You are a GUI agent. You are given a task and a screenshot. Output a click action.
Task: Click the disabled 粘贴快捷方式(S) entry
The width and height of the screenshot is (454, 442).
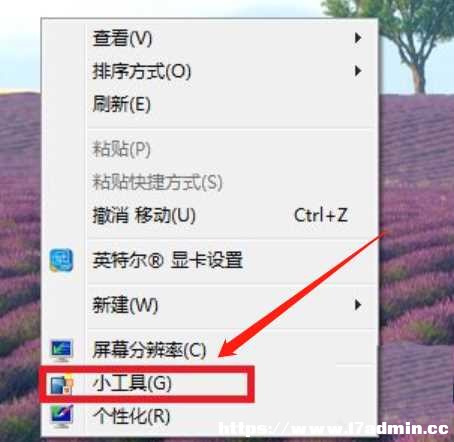point(210,182)
